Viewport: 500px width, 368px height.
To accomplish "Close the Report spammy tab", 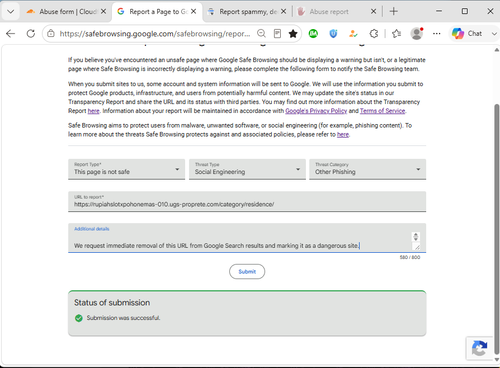I will [x=283, y=12].
